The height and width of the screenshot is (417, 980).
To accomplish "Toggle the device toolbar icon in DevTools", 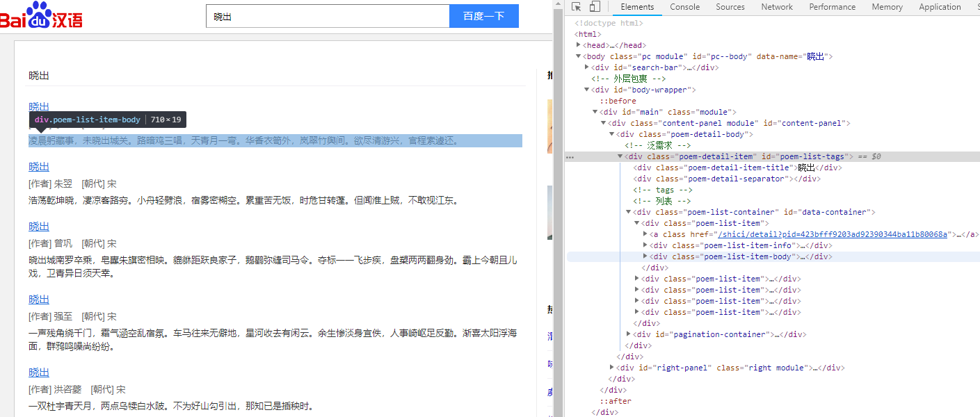I will [x=595, y=7].
